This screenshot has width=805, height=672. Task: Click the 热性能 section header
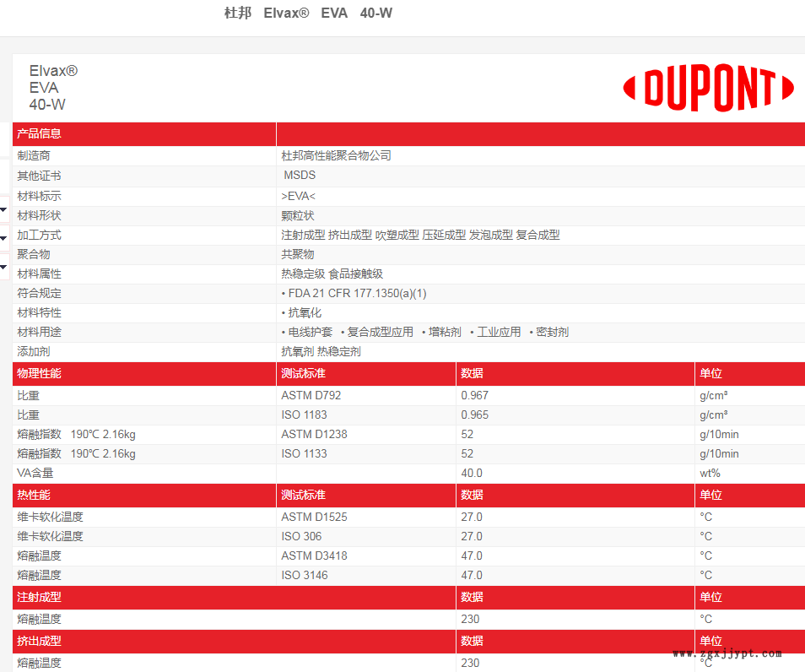coord(35,496)
